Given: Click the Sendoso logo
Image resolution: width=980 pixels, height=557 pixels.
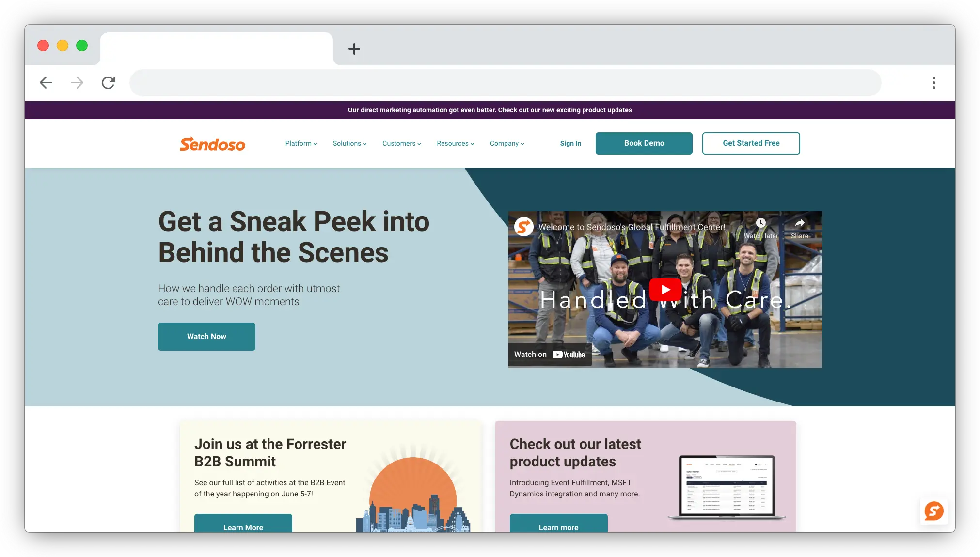Looking at the screenshot, I should 212,144.
